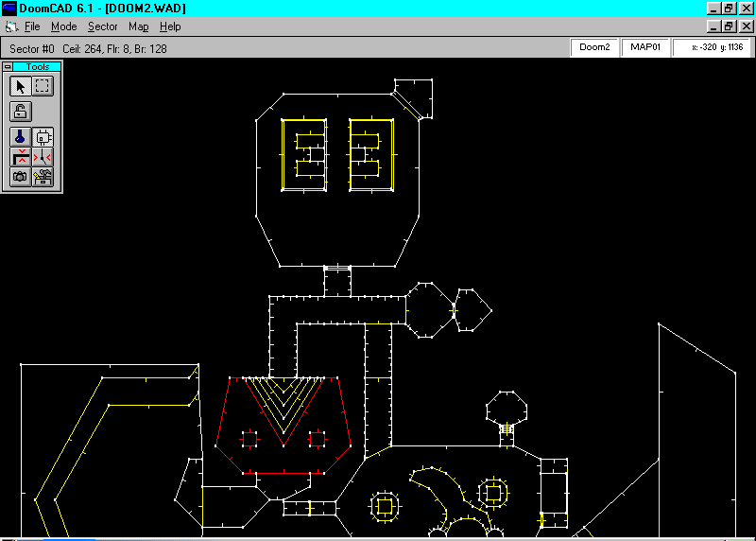Screen dimensions: 756x541
Task: Select the blue flask things tool
Action: tap(20, 137)
